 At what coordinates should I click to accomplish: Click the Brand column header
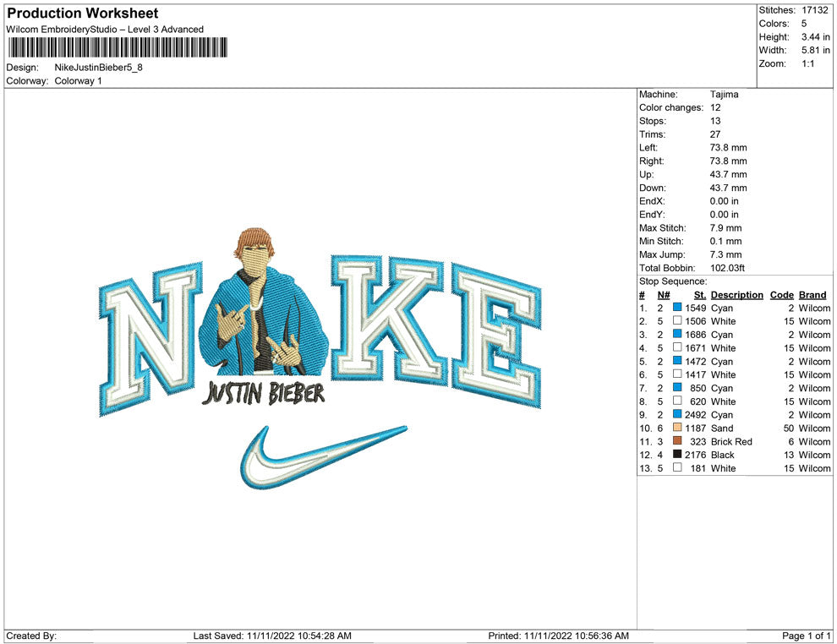tap(812, 294)
